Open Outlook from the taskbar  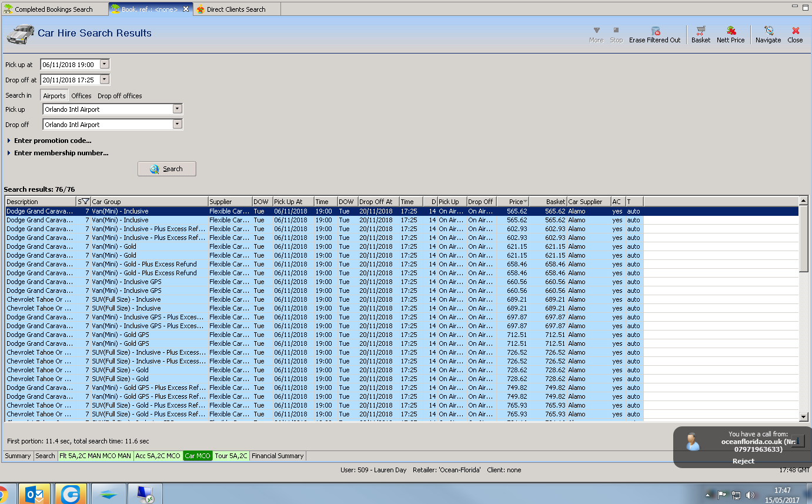[34, 494]
